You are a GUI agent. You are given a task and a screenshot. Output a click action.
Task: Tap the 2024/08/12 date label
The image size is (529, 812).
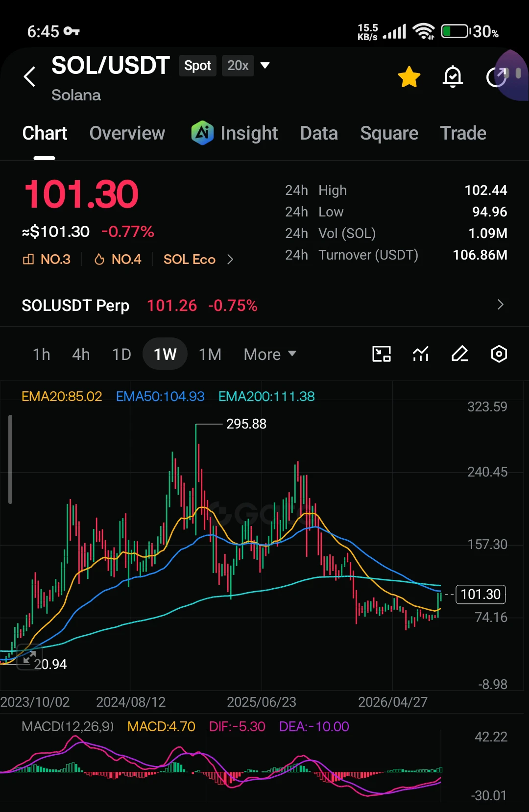(131, 702)
